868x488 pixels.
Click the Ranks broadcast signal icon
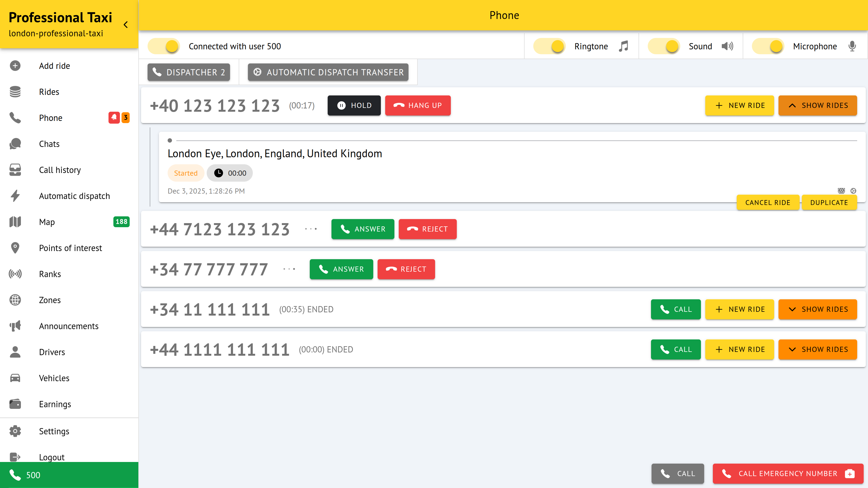click(x=15, y=274)
